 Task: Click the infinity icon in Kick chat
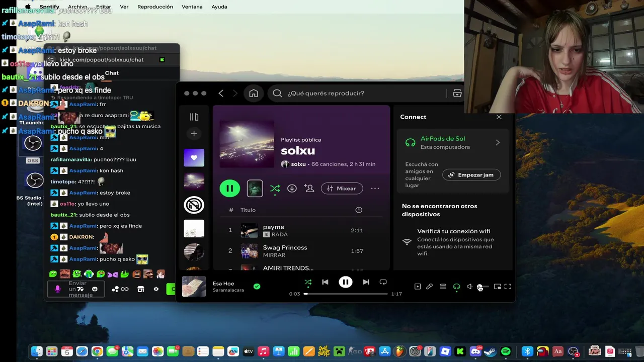coord(124,289)
